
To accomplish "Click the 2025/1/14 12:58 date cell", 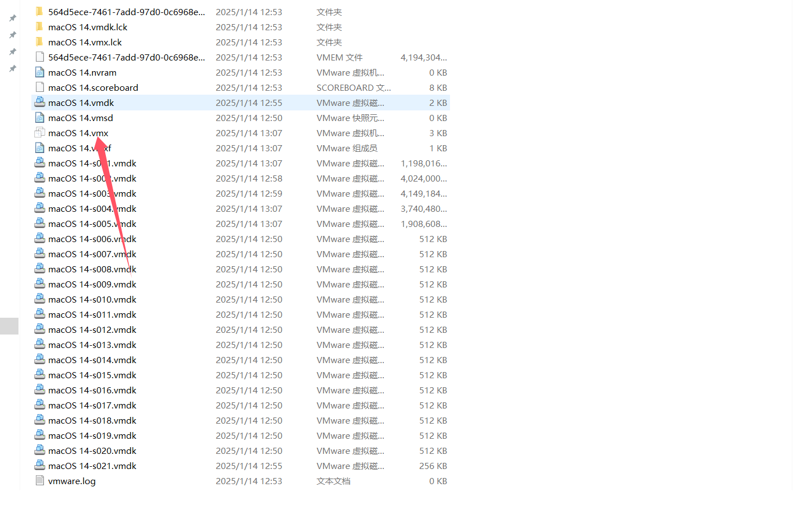I will point(249,178).
